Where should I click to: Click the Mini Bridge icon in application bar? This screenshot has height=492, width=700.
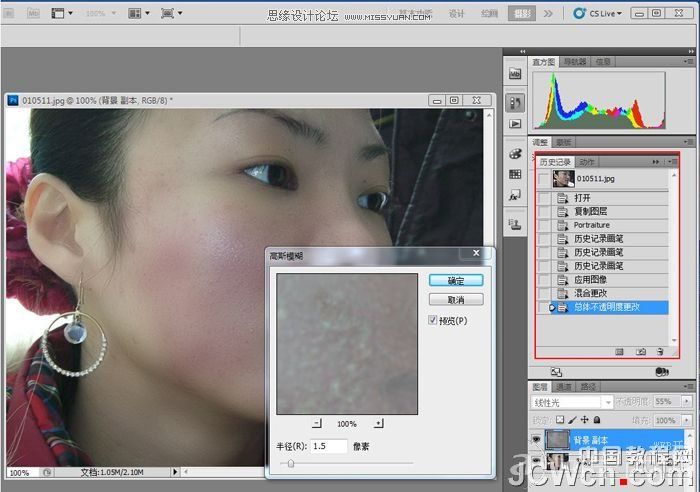tap(33, 13)
